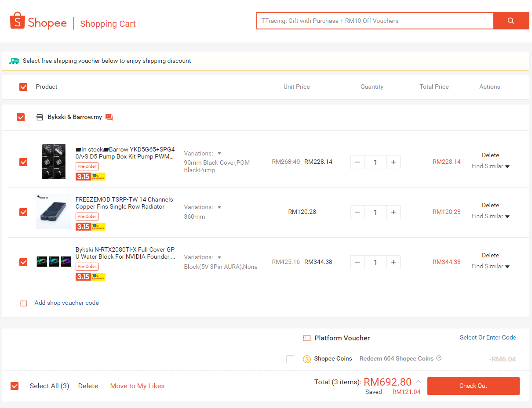Click Select Or Enter Code link
The height and width of the screenshot is (408, 532).
click(x=488, y=337)
